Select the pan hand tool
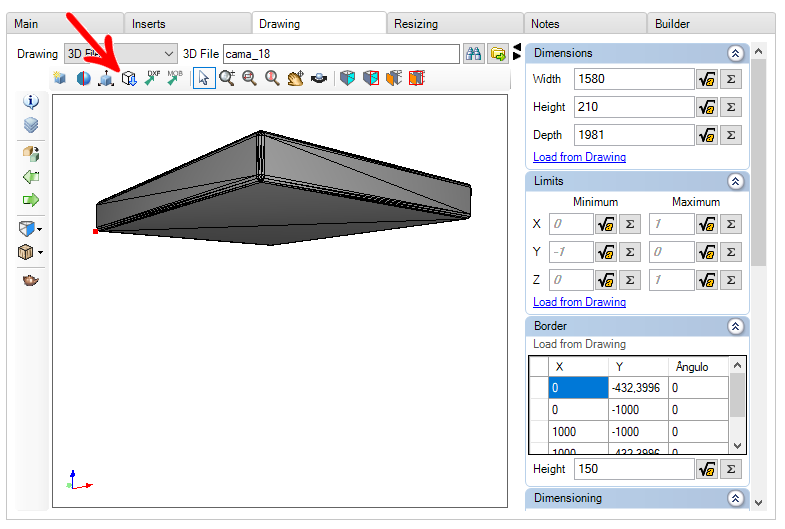The height and width of the screenshot is (529, 785). pyautogui.click(x=295, y=78)
